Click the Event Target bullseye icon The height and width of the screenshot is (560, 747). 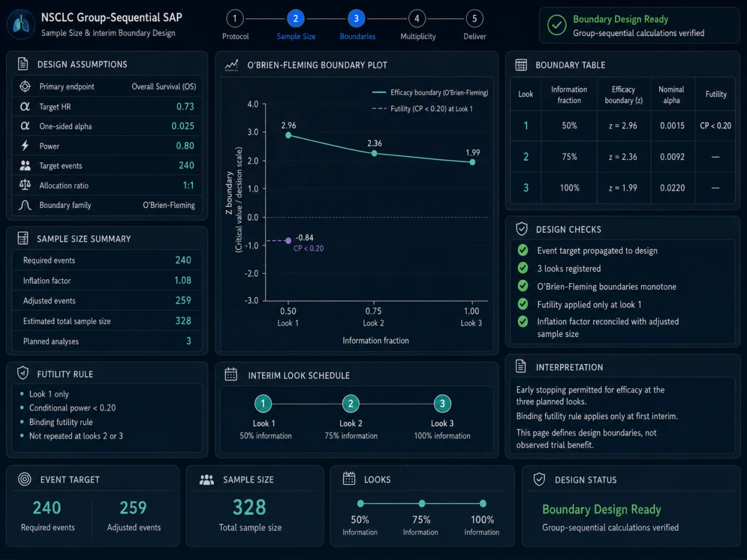(x=24, y=479)
